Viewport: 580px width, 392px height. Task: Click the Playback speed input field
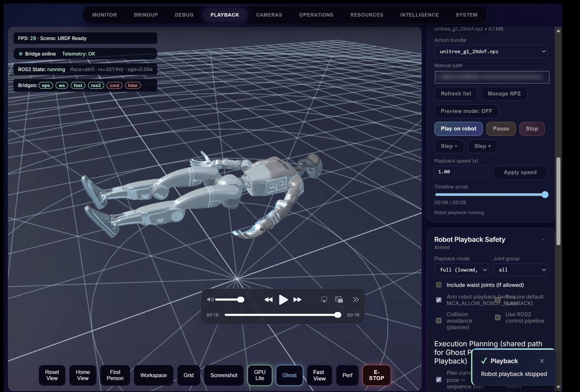click(461, 172)
